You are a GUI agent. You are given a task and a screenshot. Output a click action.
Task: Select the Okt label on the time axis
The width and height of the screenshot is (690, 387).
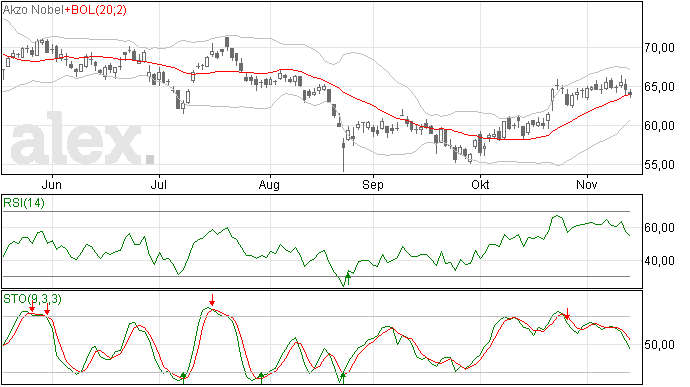pos(480,184)
